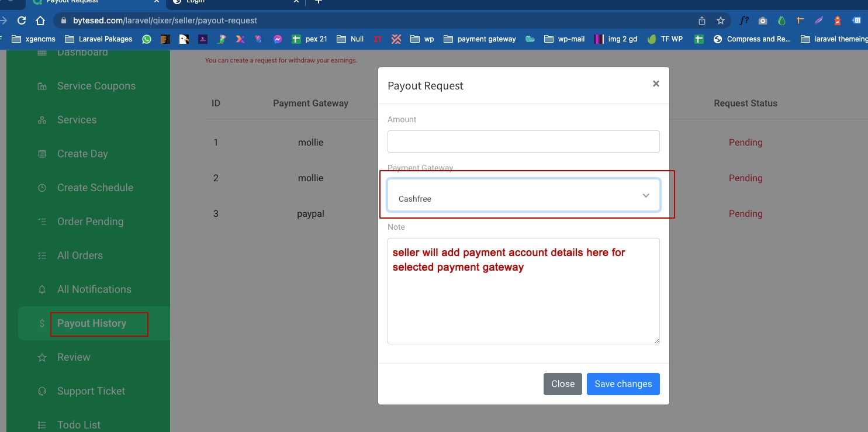Click the Support Ticket headset icon

pyautogui.click(x=42, y=392)
